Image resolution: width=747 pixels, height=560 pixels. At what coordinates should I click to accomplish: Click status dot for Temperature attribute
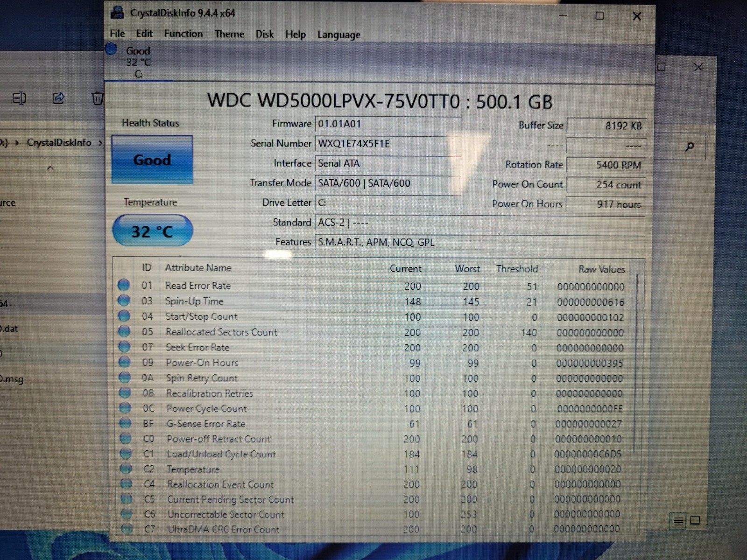126,468
